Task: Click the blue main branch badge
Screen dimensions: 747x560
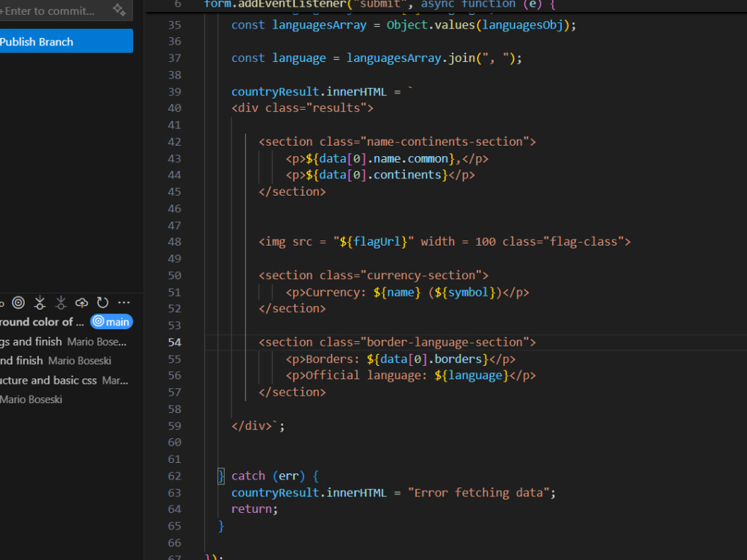Action: [x=111, y=322]
